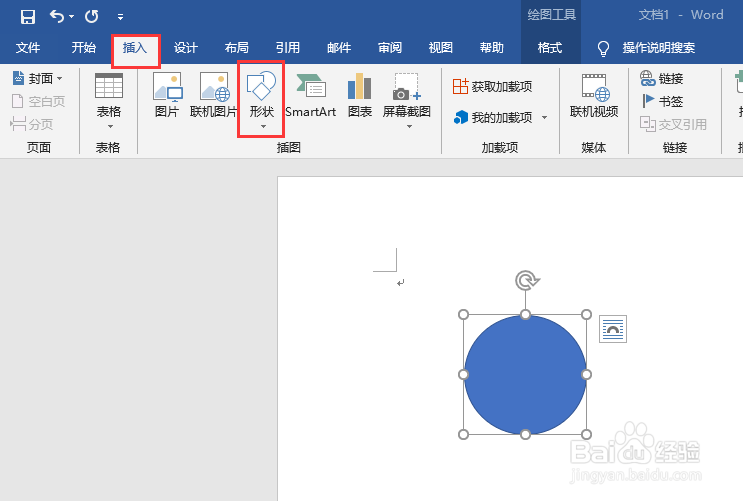The width and height of the screenshot is (743, 501).
Task: Insert a 分页 page break
Action: coord(32,124)
